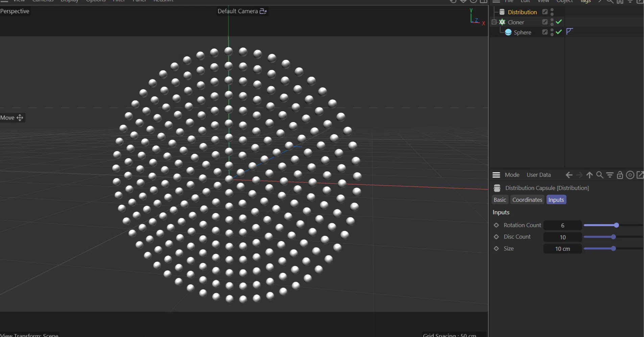The image size is (644, 337).
Task: Click the Perspective viewport label
Action: pos(15,11)
